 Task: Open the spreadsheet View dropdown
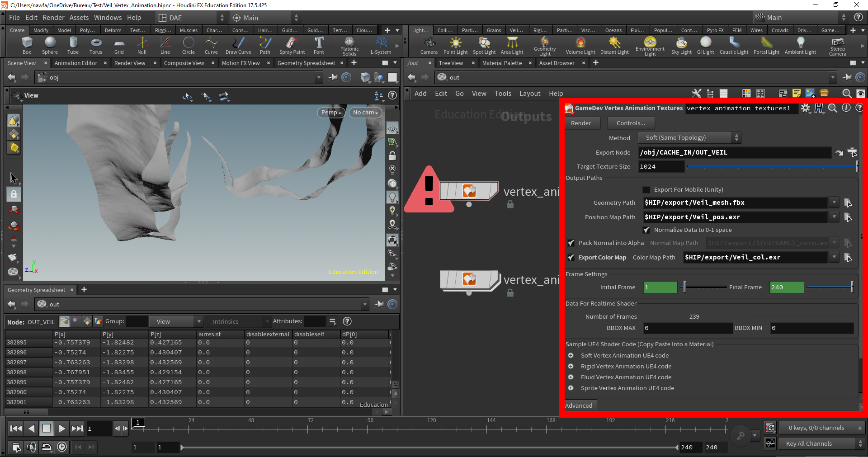[x=176, y=321]
